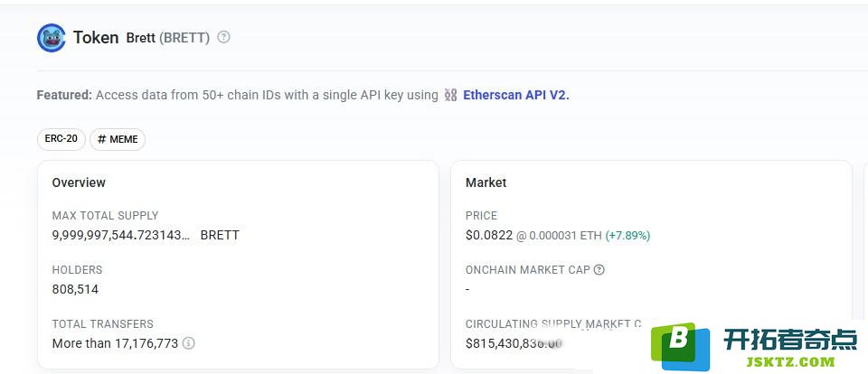Viewport: 868px width, 374px height.
Task: Click the Brett (BRETT) token name
Action: (168, 38)
